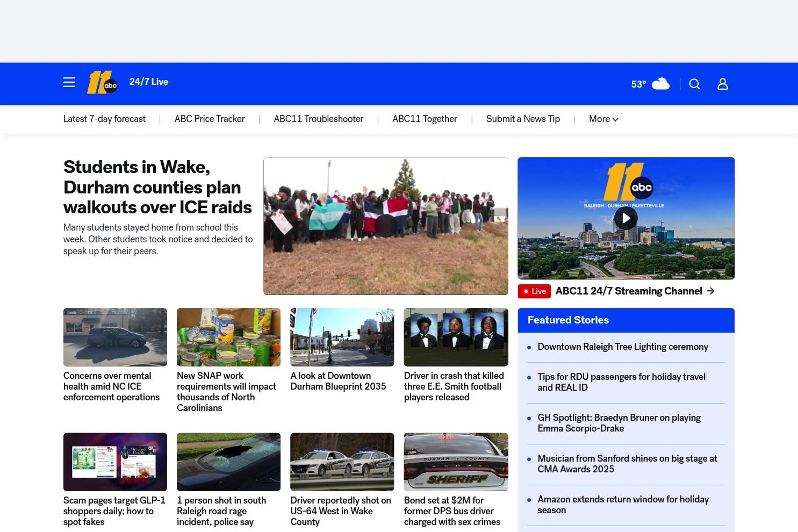Read 1 person shot in south Raleigh story

(221, 511)
